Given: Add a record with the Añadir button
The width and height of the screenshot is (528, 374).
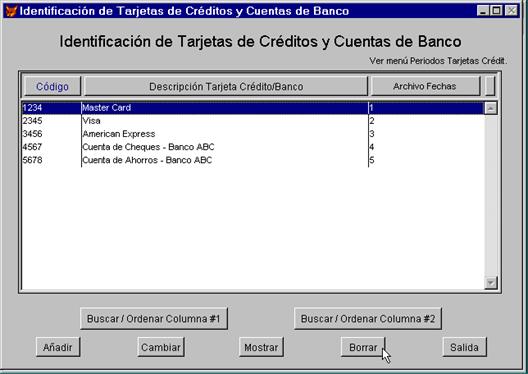Looking at the screenshot, I should [x=58, y=347].
